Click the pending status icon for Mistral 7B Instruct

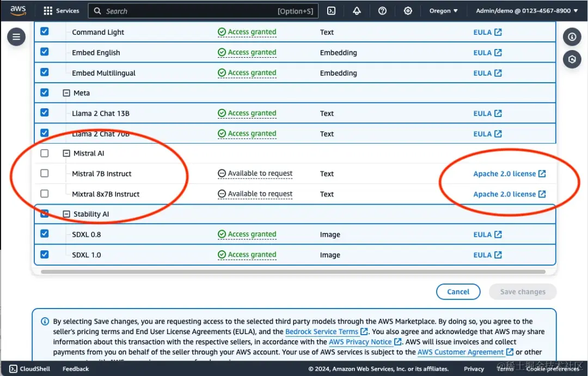(x=222, y=173)
